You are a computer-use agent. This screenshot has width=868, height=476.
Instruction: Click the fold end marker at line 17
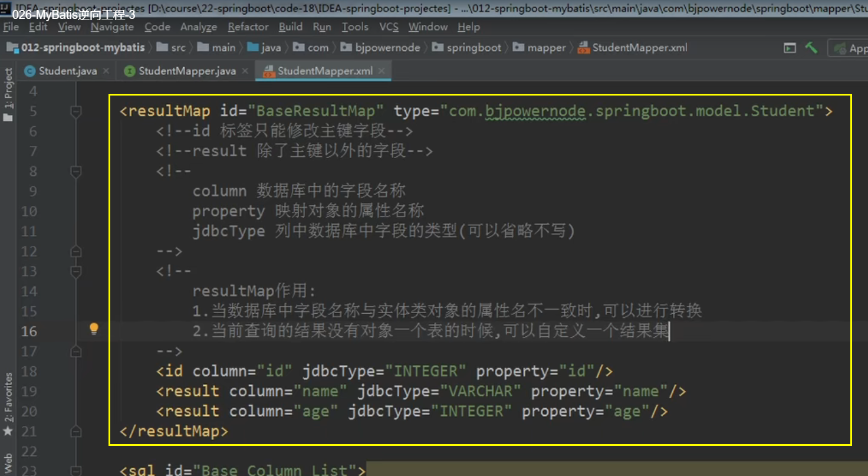click(75, 352)
